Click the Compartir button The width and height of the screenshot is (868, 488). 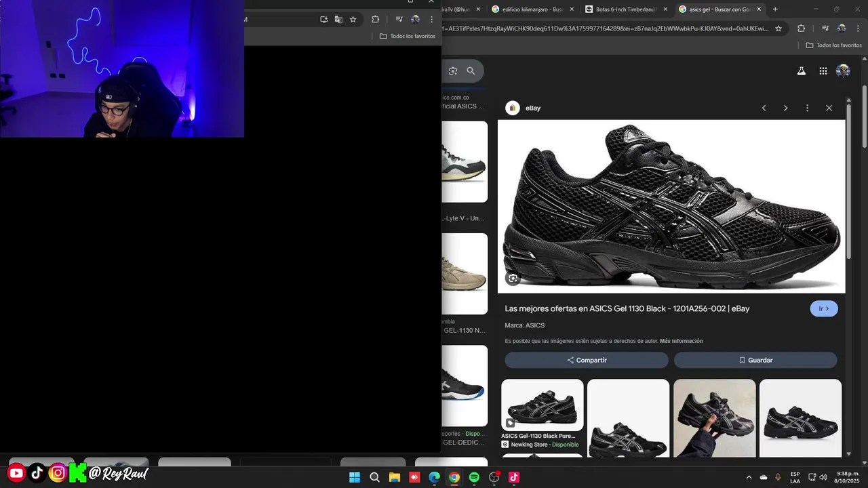tap(587, 360)
